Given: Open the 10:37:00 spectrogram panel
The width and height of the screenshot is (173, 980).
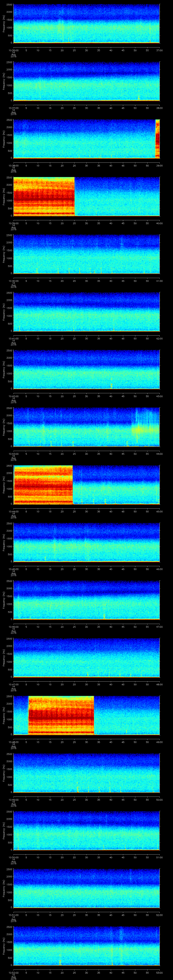Looking at the screenshot, I should point(86,81).
